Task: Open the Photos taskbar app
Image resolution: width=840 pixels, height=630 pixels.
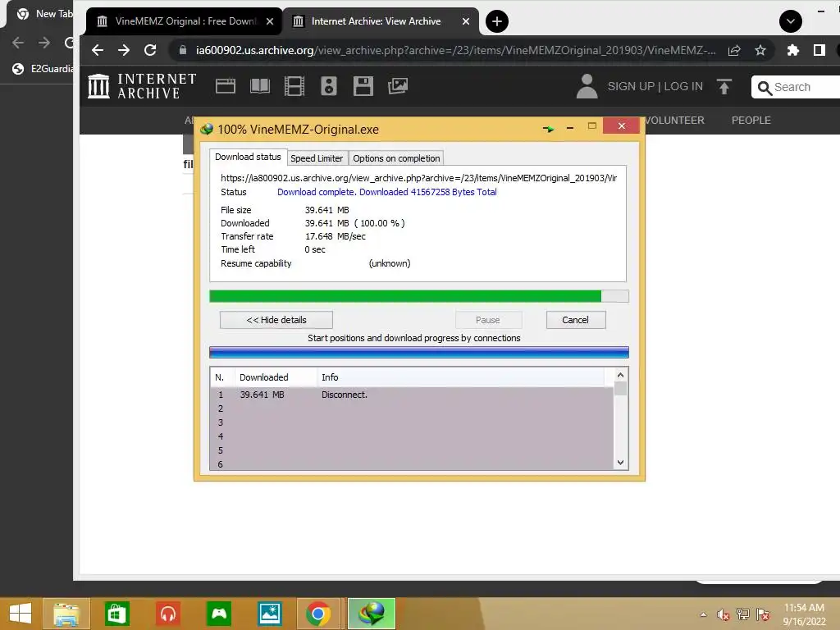Action: coord(269,614)
